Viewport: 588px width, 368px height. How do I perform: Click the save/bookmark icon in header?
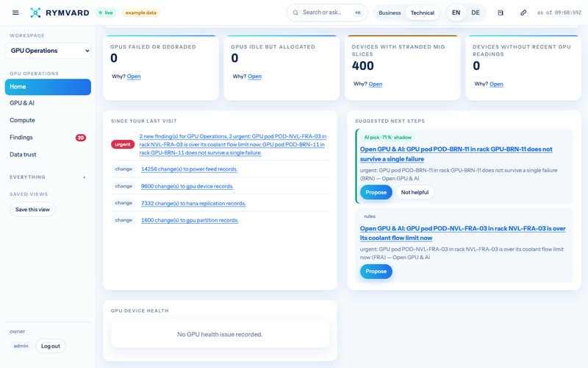501,13
